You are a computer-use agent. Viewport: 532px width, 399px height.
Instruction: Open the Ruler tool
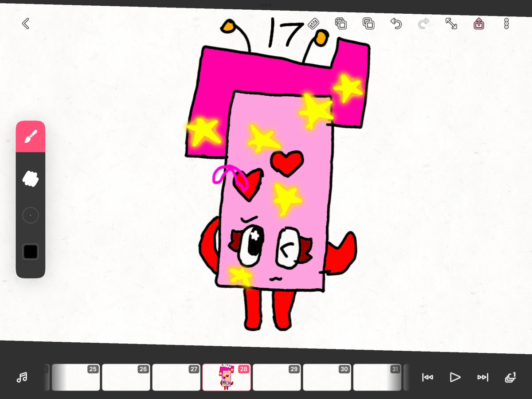(x=313, y=23)
